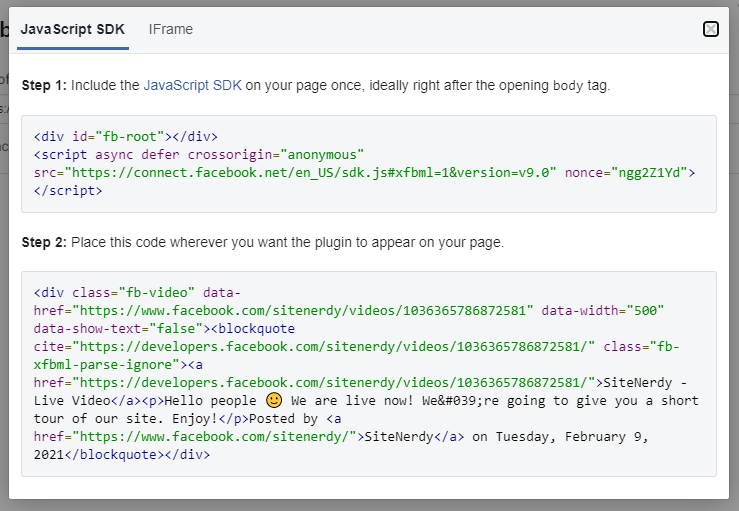Click the Step 1 fb-root code box

369,164
